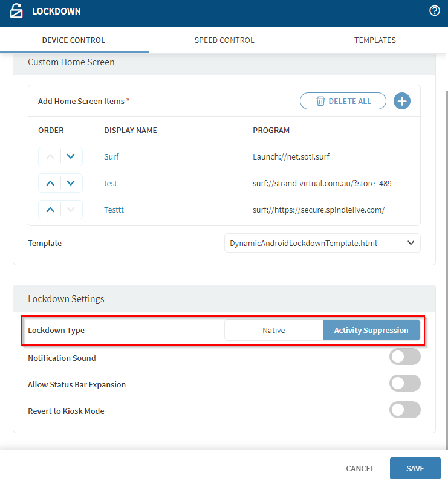Move Surf item down in order
Image resolution: width=448 pixels, height=484 pixels.
pyautogui.click(x=71, y=156)
